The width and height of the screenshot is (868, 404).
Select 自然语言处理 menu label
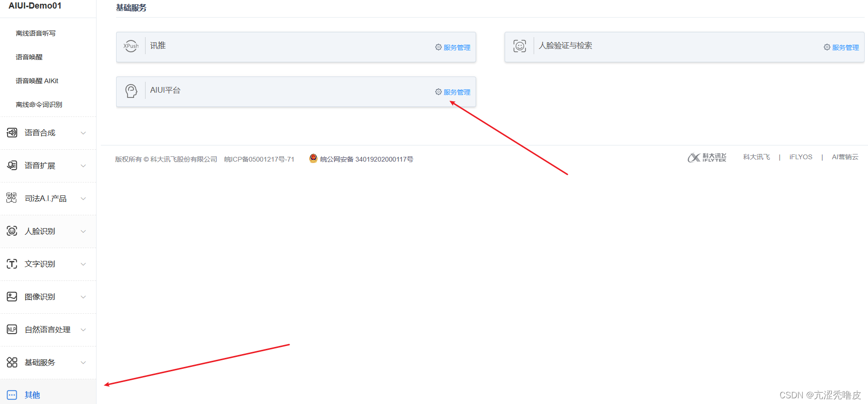[48, 329]
